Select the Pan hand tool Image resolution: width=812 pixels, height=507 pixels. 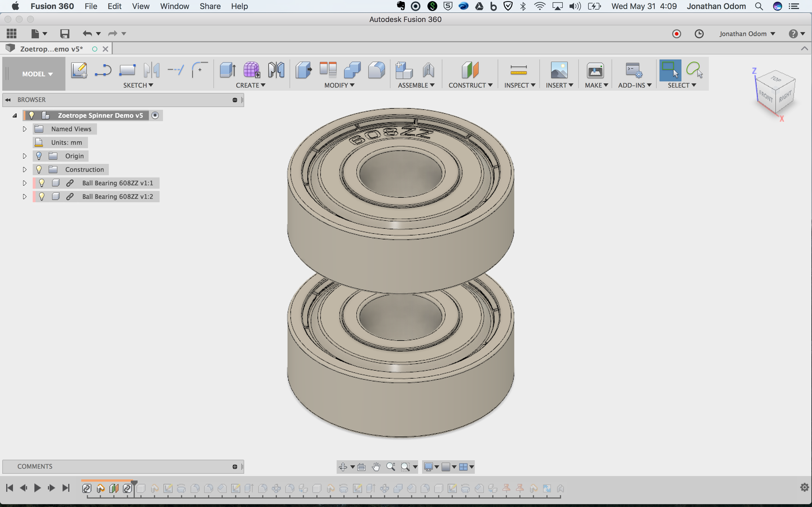[376, 466]
